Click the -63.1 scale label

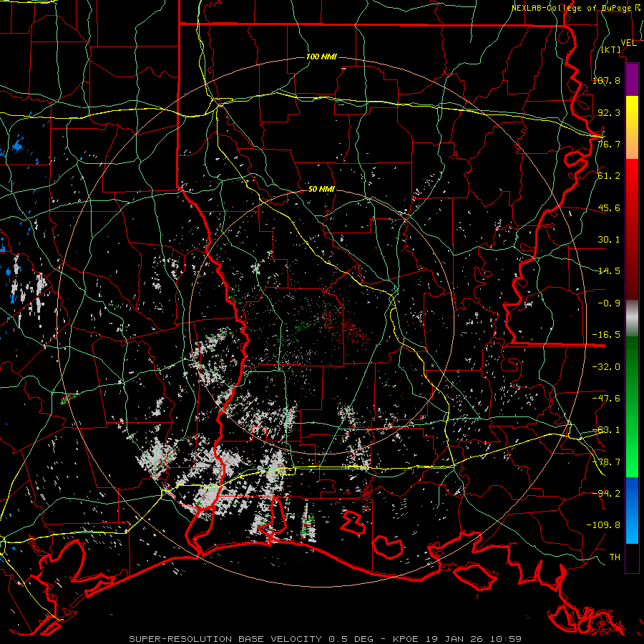pyautogui.click(x=606, y=430)
